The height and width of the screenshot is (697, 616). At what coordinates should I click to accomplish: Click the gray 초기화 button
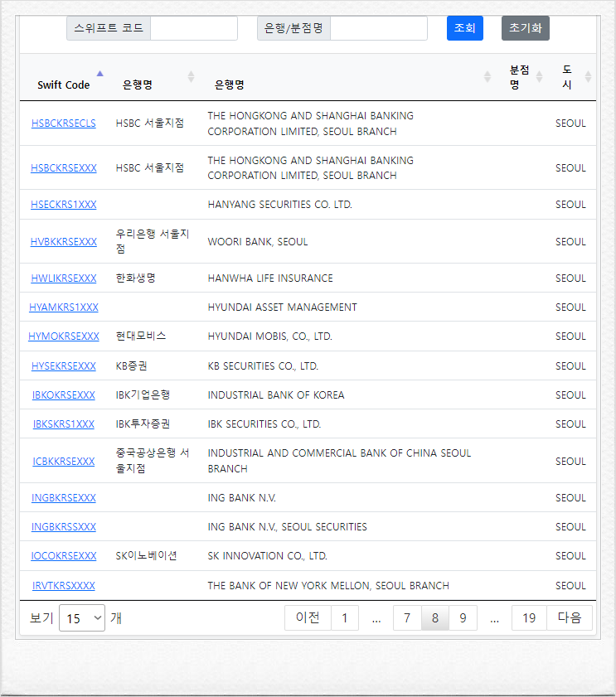pyautogui.click(x=526, y=28)
